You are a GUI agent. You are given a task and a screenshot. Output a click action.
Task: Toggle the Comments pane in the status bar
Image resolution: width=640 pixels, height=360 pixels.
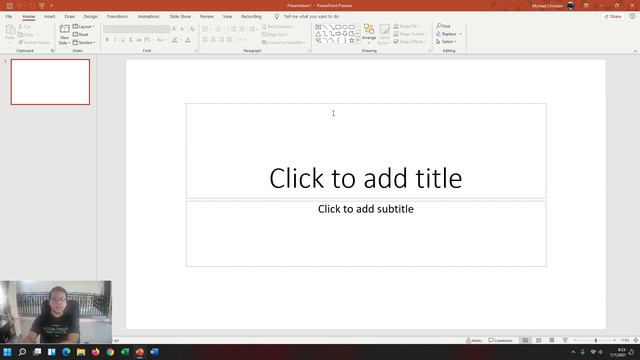click(x=500, y=340)
